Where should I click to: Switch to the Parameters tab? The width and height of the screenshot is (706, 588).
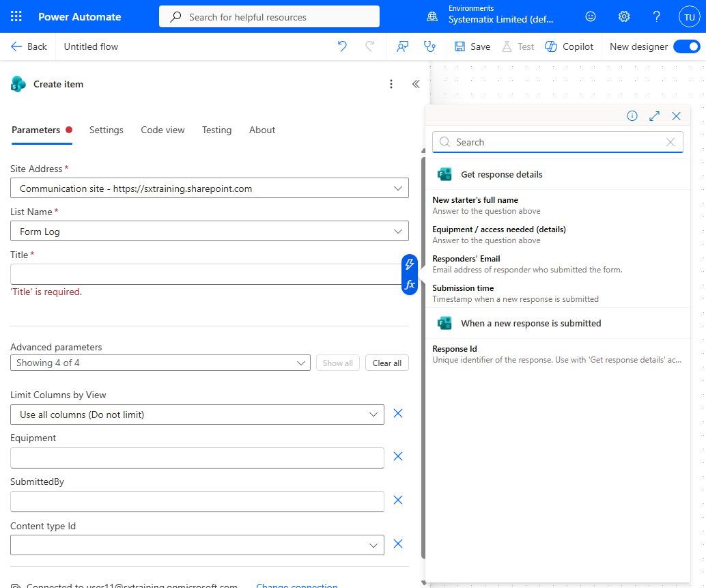[x=42, y=130]
